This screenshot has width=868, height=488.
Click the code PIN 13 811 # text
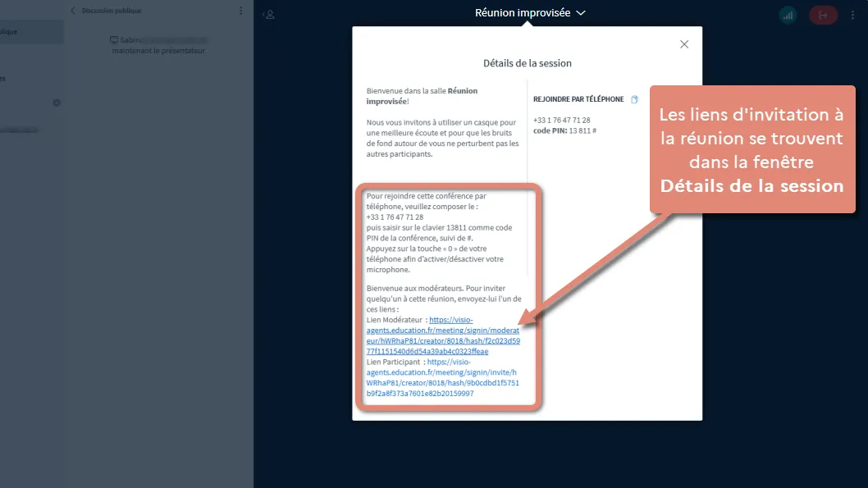(564, 130)
